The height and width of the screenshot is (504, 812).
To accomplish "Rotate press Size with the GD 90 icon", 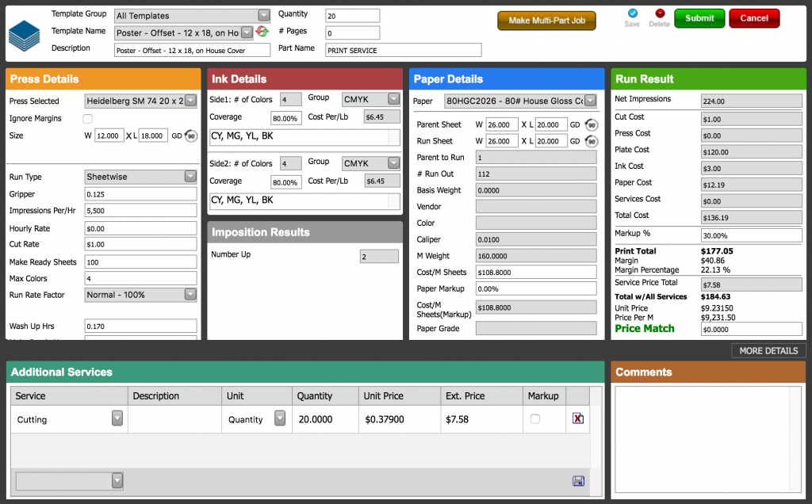I will click(x=191, y=136).
